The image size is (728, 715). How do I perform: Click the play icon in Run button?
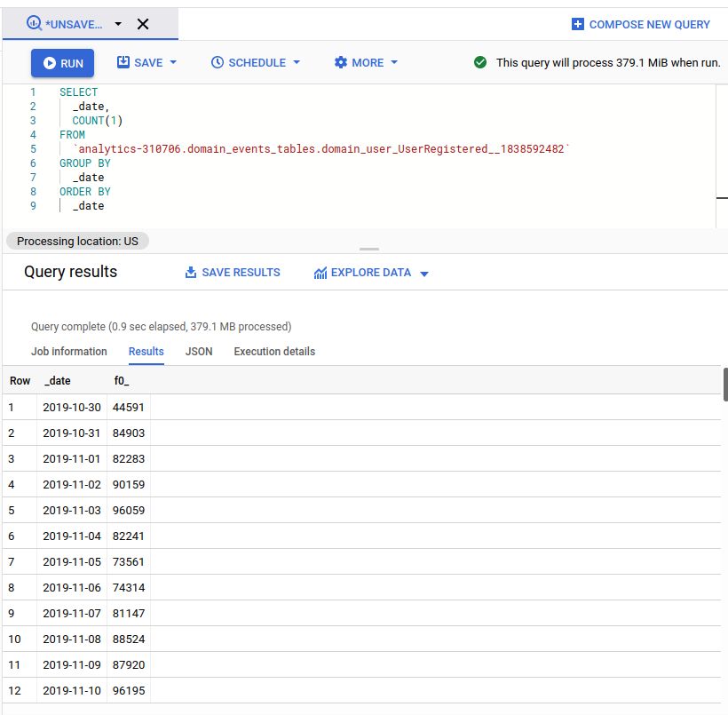[50, 63]
